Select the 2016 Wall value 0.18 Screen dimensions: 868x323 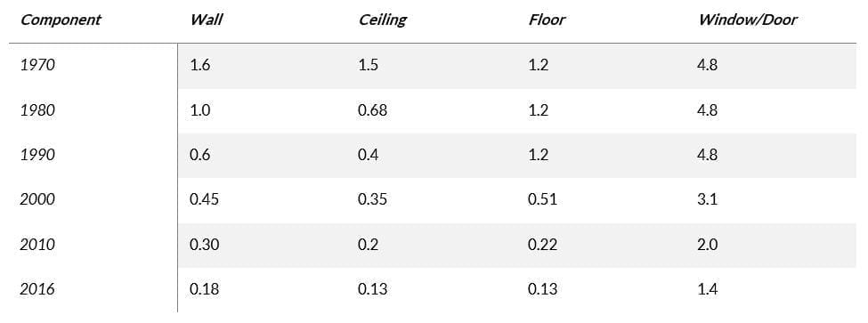[x=204, y=289]
